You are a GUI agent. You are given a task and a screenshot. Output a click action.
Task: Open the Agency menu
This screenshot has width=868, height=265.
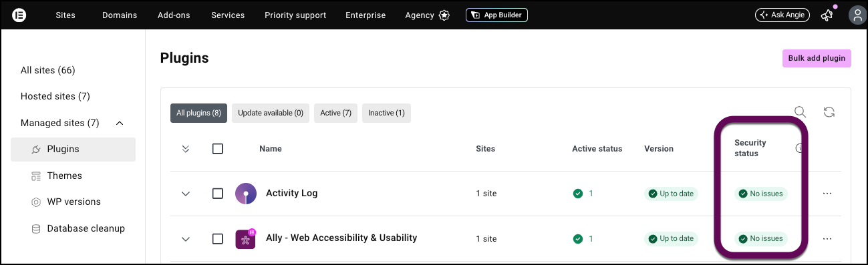click(420, 15)
